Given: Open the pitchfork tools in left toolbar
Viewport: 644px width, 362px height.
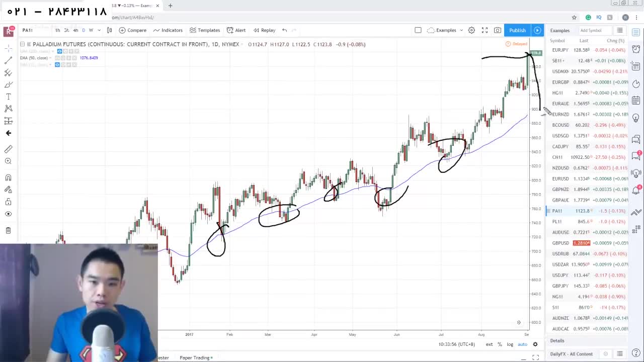Looking at the screenshot, I should [x=9, y=72].
